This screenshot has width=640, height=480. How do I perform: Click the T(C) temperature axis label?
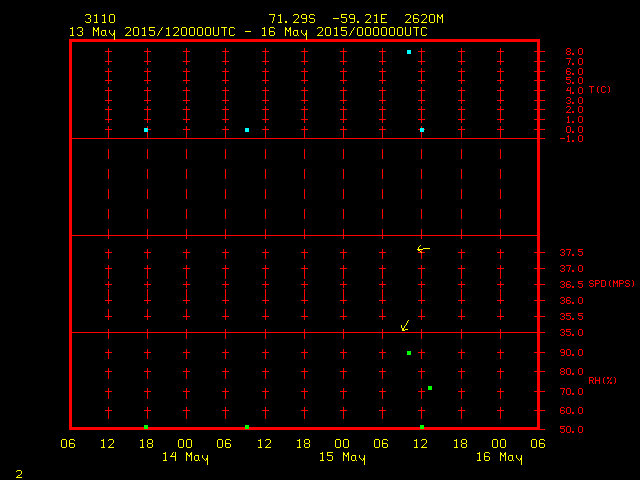coord(600,90)
